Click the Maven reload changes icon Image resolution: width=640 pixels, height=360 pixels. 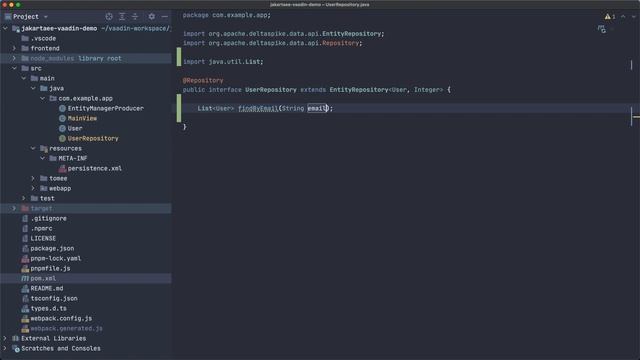602,29
